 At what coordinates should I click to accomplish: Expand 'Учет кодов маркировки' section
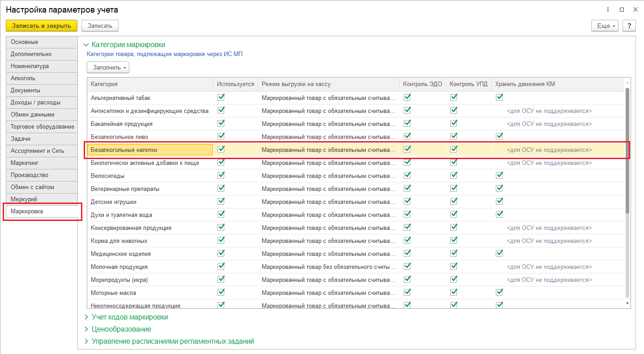(130, 317)
